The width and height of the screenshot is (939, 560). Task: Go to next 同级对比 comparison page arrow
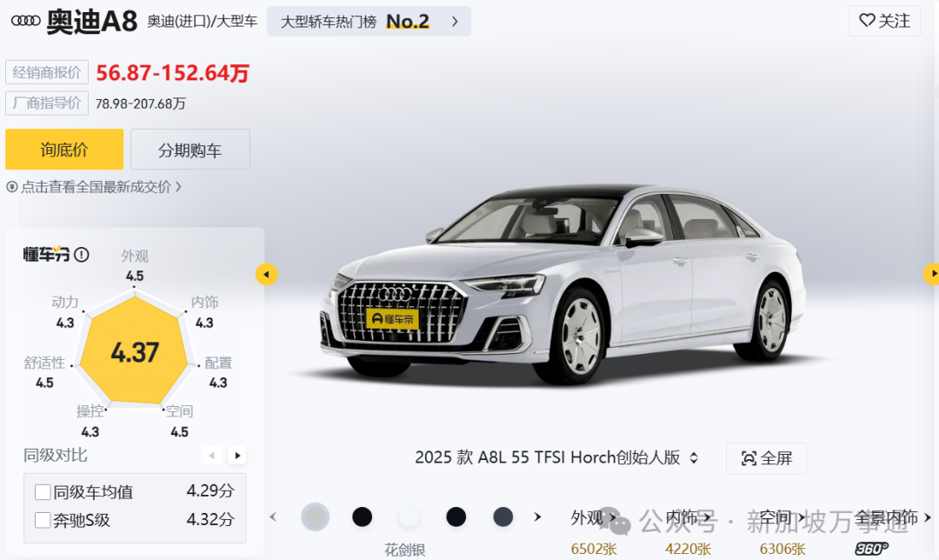(x=237, y=455)
